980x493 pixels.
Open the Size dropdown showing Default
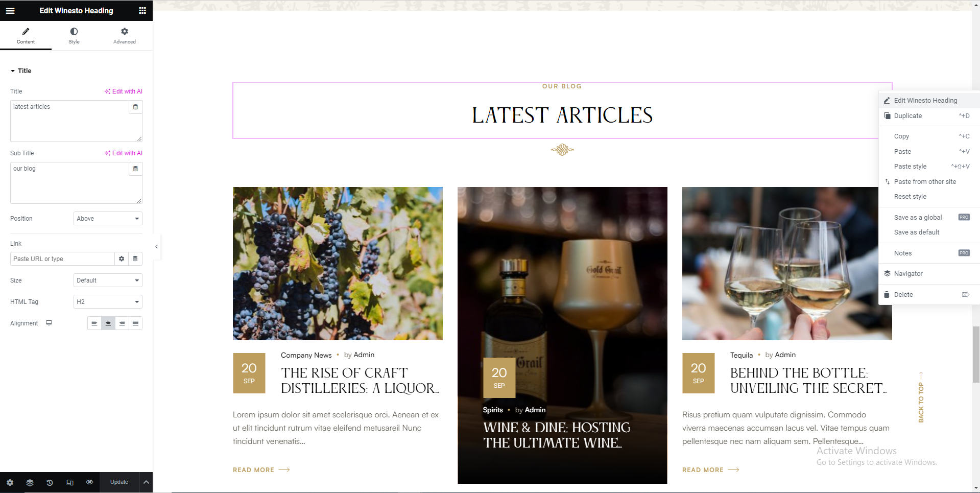tap(108, 280)
